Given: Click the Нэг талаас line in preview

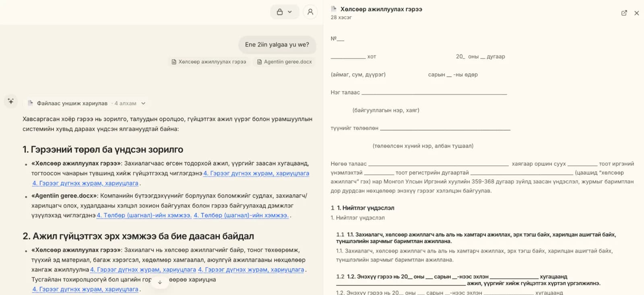Looking at the screenshot, I should pyautogui.click(x=419, y=93).
